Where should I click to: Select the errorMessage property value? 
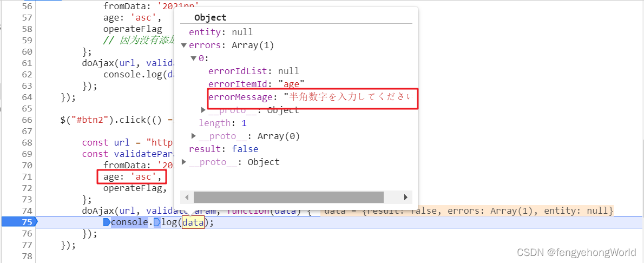[349, 97]
